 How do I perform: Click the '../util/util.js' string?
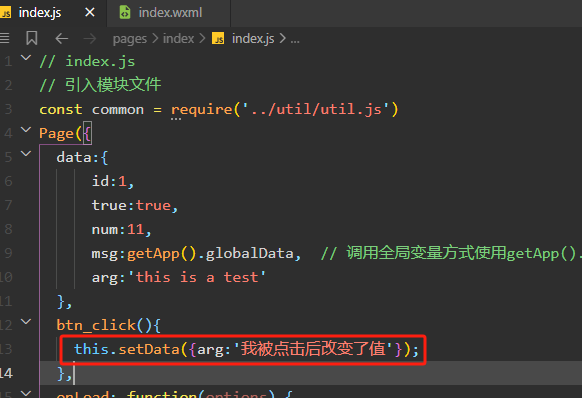point(315,110)
